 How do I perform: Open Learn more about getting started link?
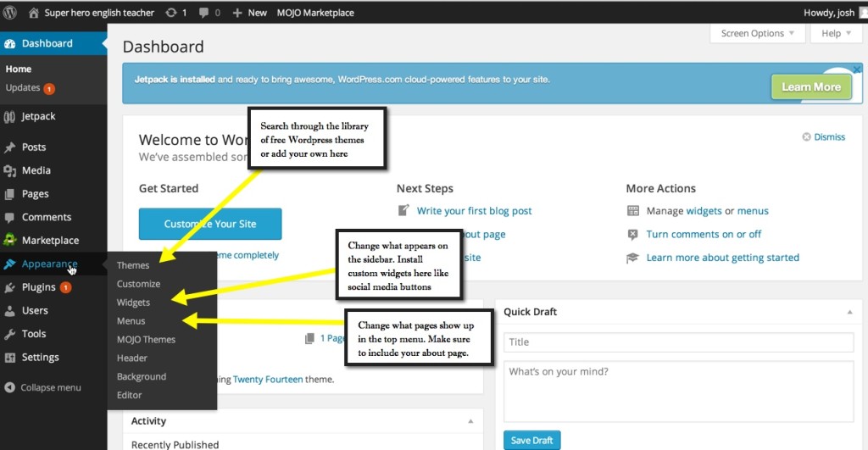[723, 258]
